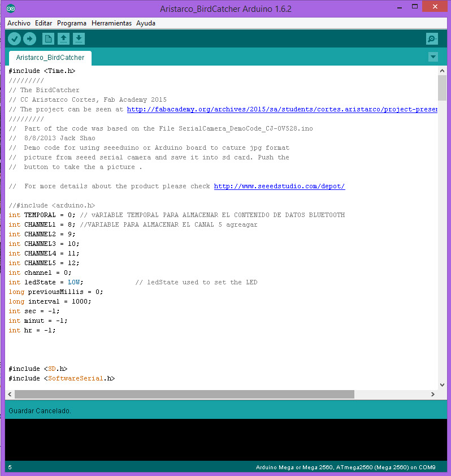
Task: Click the '// The BirdCatcher' comment
Action: coord(44,90)
